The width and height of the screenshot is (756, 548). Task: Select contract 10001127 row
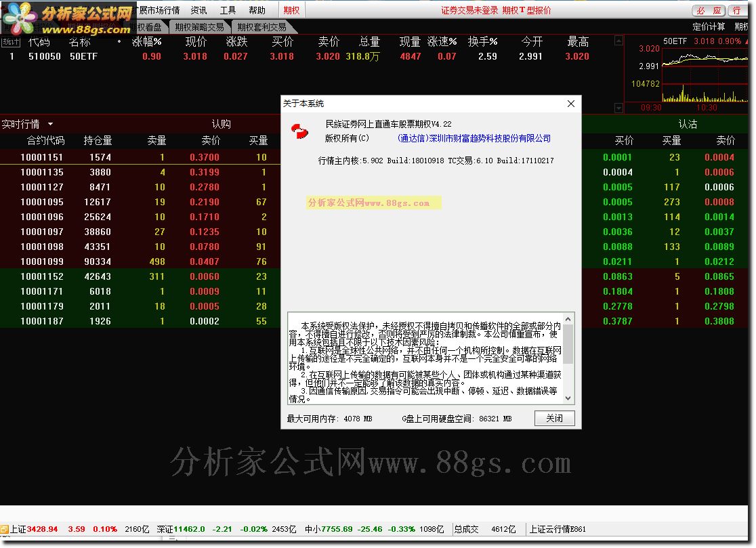click(x=140, y=187)
